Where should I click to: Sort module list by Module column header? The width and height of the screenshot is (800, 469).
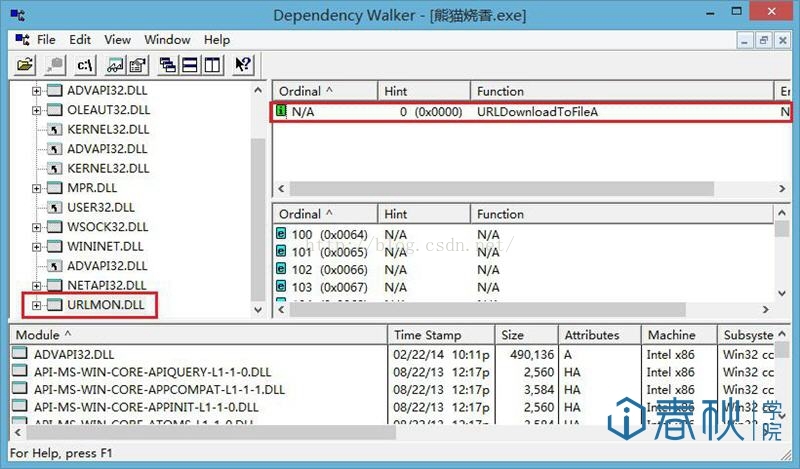[x=199, y=335]
